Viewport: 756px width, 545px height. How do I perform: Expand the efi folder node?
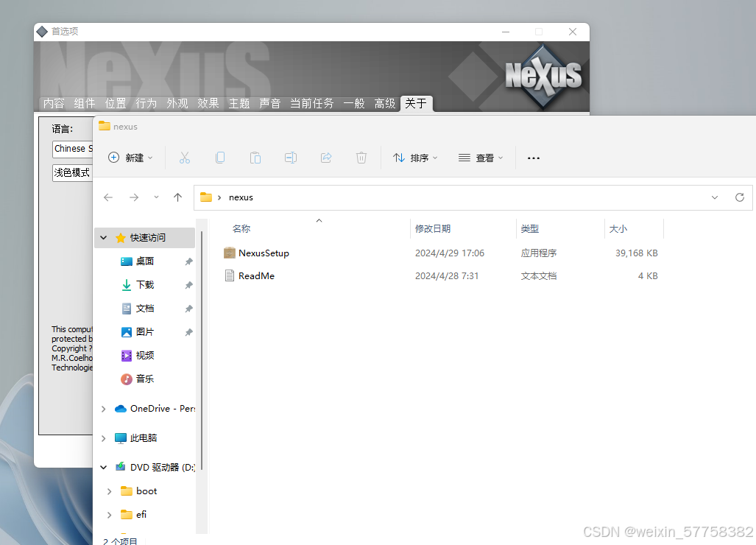[110, 515]
